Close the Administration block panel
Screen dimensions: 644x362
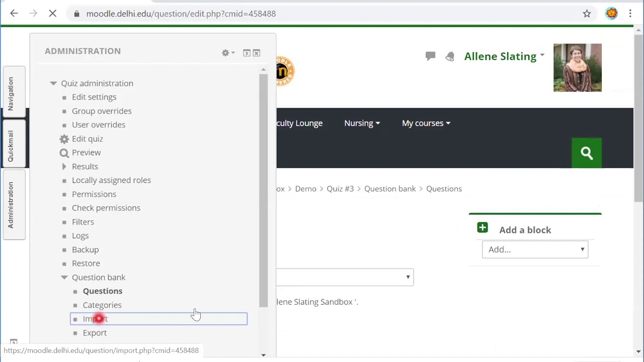click(x=257, y=53)
